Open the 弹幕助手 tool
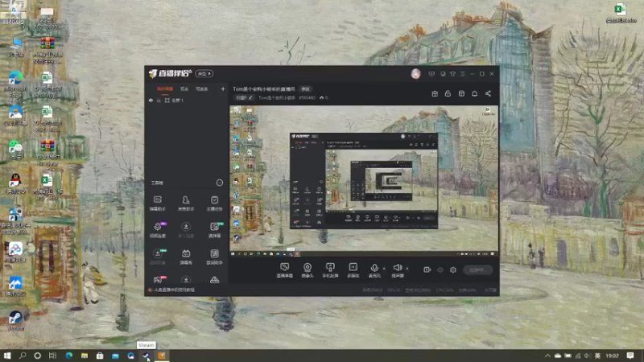This screenshot has width=644, height=362. click(157, 204)
